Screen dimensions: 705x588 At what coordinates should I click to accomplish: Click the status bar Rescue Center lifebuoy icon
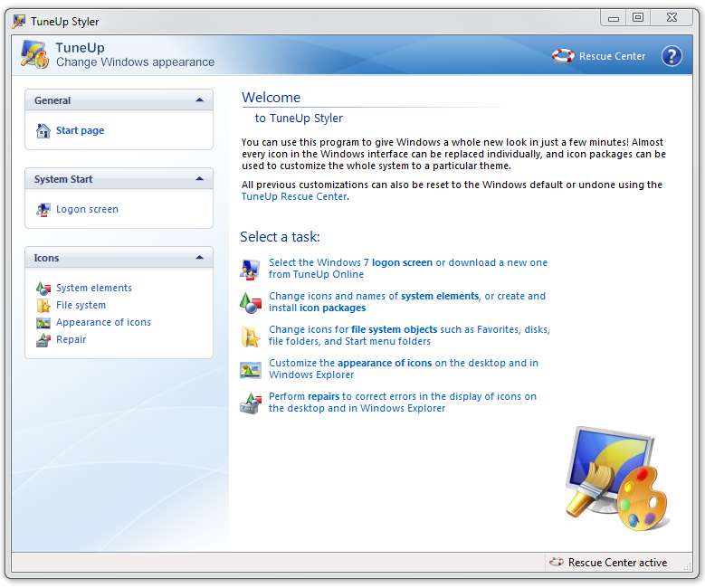click(x=557, y=562)
